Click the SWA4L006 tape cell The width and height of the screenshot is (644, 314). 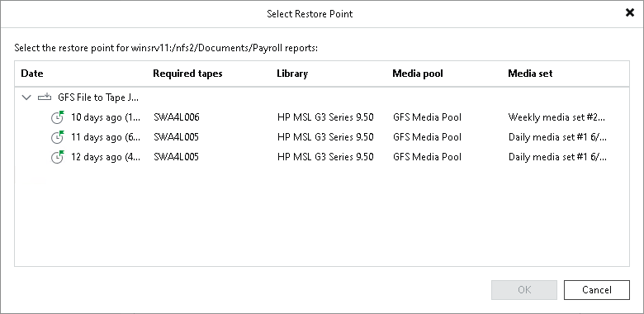coord(177,117)
